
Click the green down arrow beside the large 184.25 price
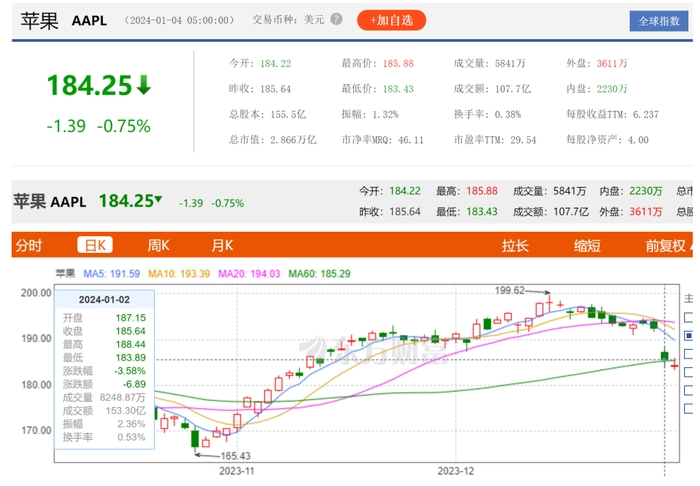click(x=143, y=86)
